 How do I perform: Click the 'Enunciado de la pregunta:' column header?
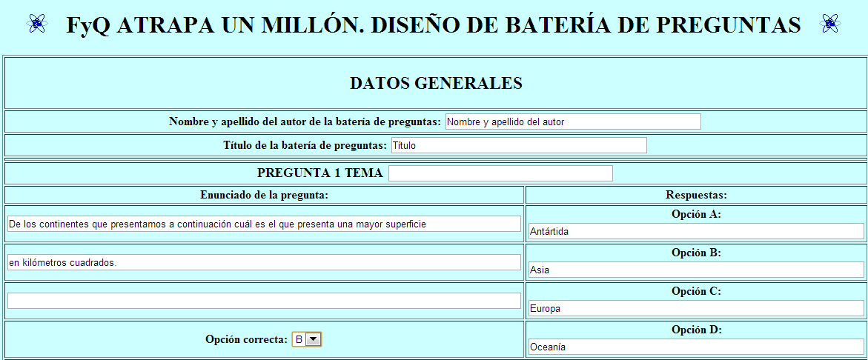(265, 195)
